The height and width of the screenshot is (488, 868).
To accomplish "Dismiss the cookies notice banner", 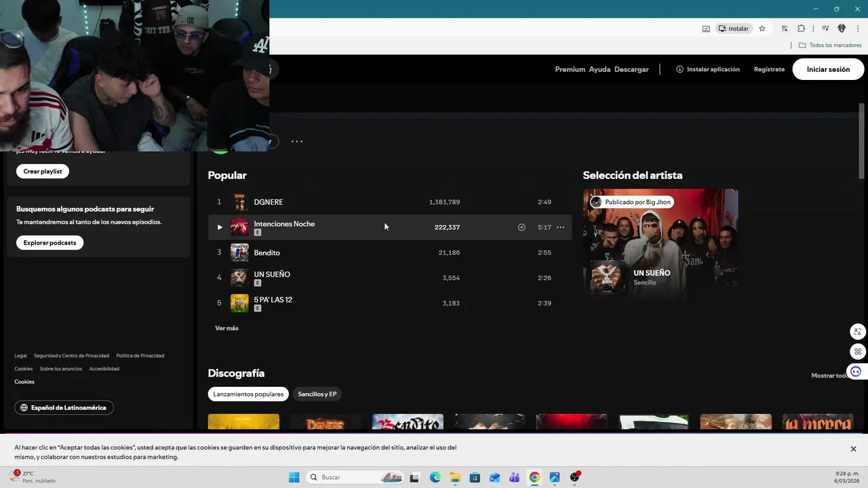I will [x=853, y=449].
